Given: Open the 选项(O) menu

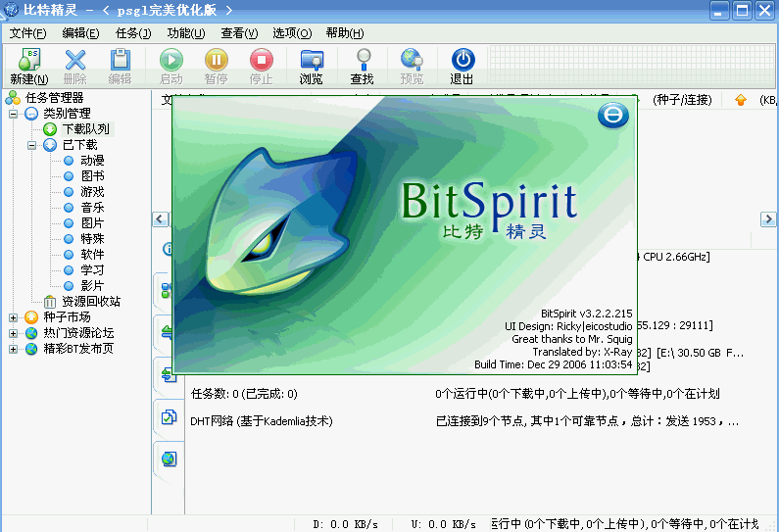Looking at the screenshot, I should point(292,33).
